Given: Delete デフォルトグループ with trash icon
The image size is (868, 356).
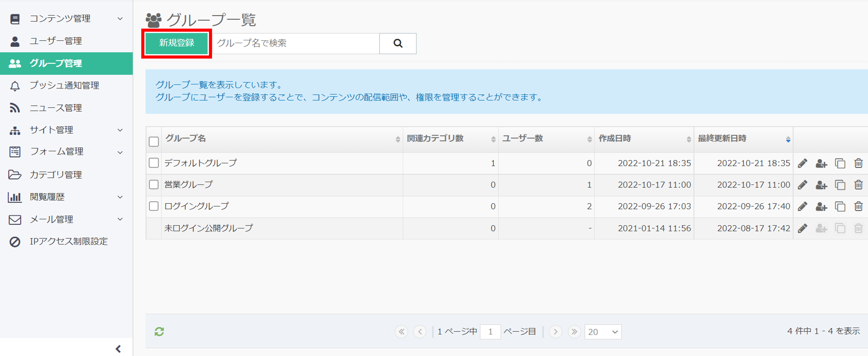Looking at the screenshot, I should [x=858, y=163].
